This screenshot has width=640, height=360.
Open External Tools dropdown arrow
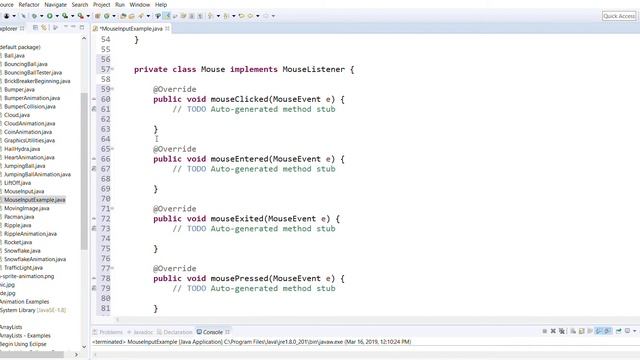(x=88, y=16)
